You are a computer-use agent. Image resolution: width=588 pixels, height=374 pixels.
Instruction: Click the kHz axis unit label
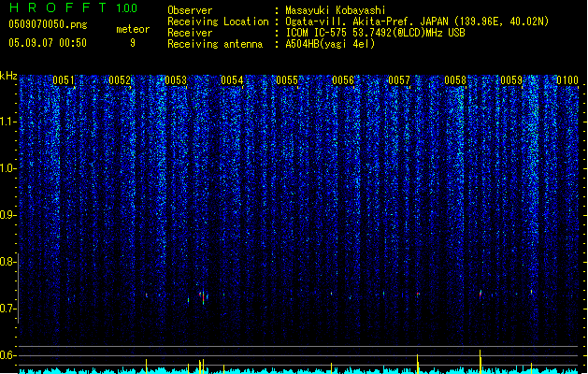tap(8, 76)
